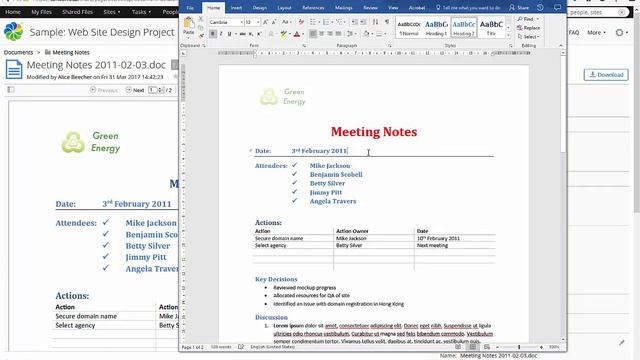Toggle Show/Hide paragraph marks
640x360 pixels.
pos(387,22)
